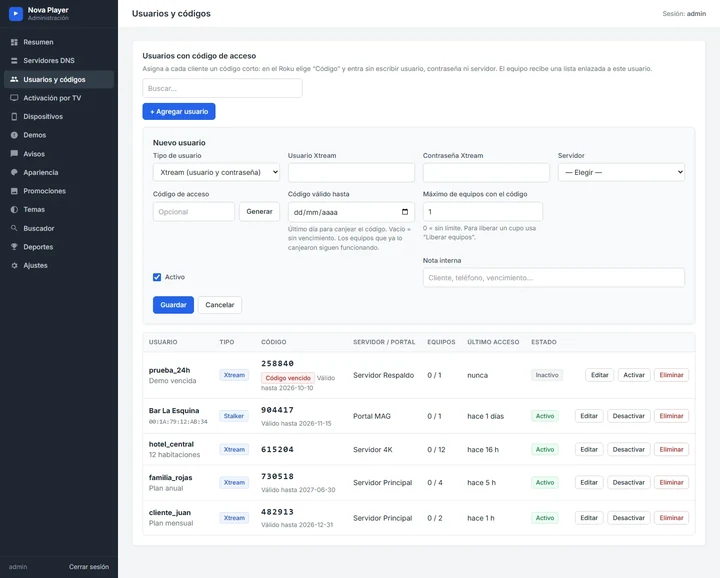Deactivate the hotel_central user
This screenshot has width=720, height=578.
(x=629, y=449)
